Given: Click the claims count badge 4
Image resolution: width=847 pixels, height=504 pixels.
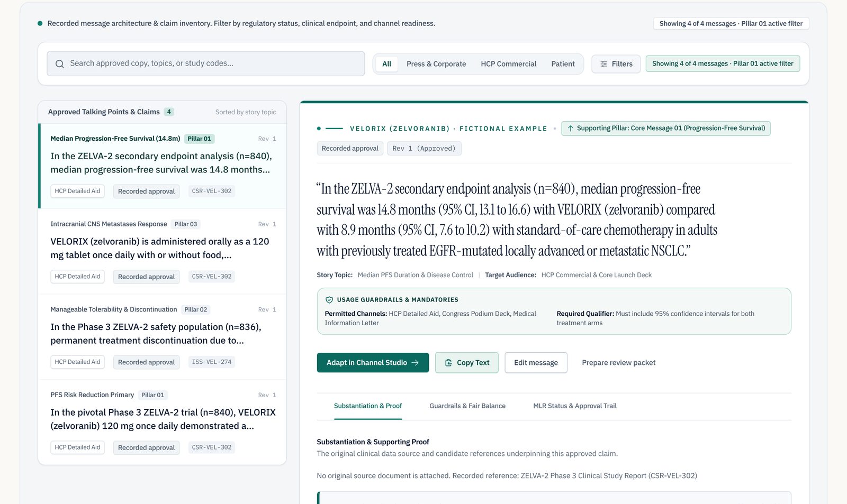Looking at the screenshot, I should coord(169,112).
